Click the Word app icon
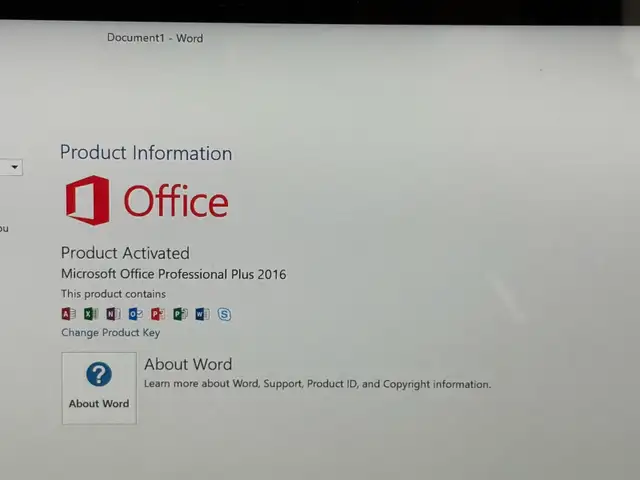640x480 pixels. point(202,313)
